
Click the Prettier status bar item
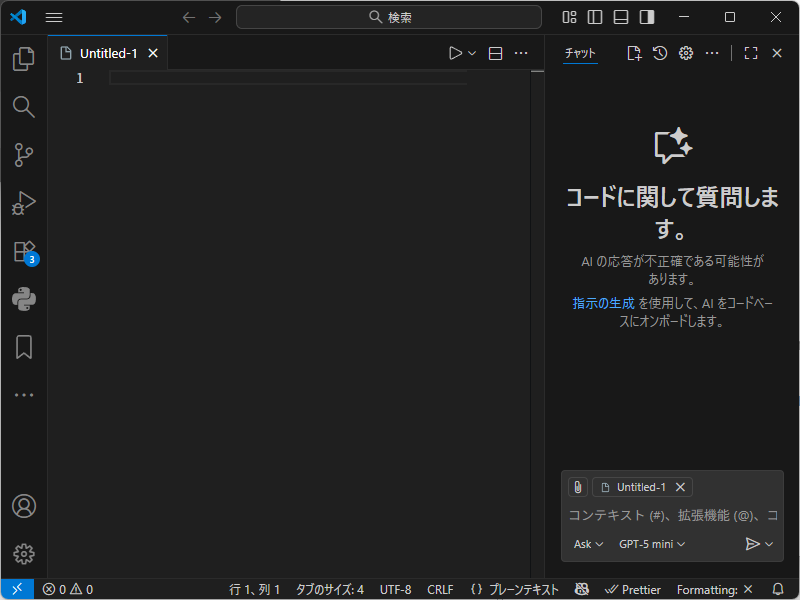(x=633, y=589)
